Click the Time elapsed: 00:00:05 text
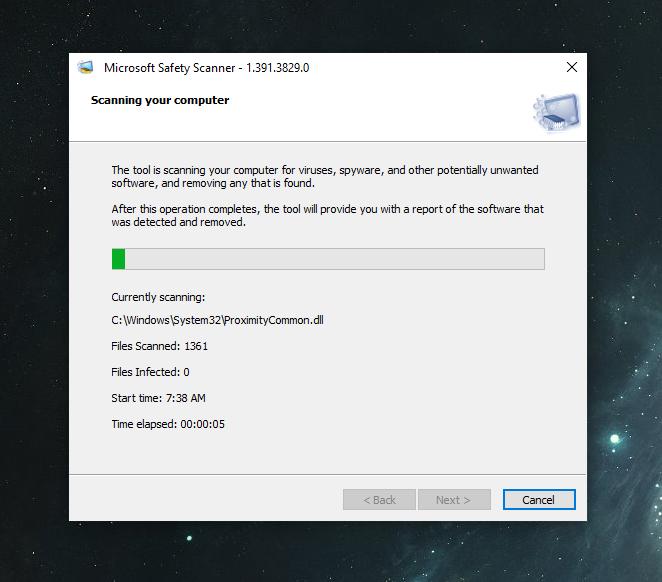 168,424
